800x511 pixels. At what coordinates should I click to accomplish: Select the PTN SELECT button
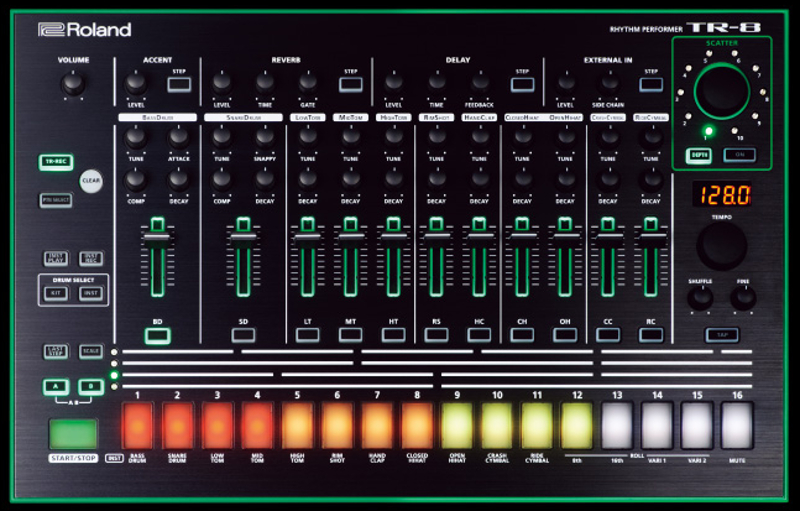coord(56,200)
